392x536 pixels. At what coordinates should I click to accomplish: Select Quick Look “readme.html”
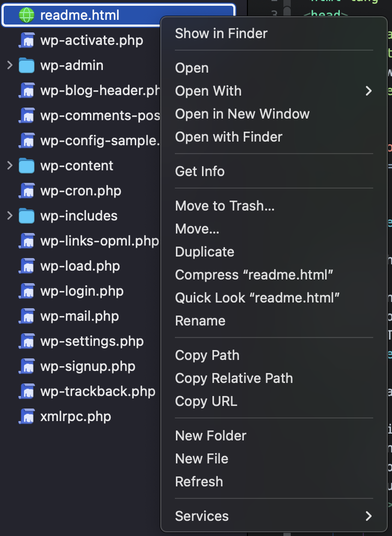pos(257,298)
